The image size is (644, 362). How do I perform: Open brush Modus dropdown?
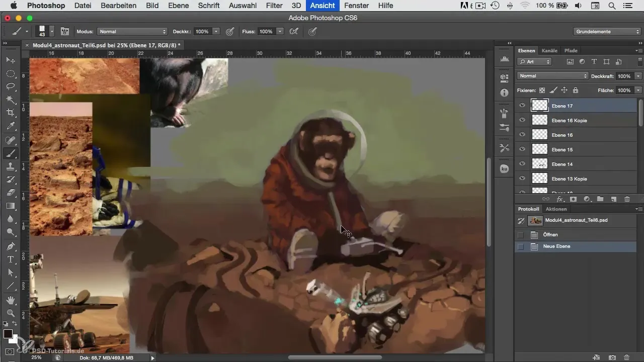pos(132,31)
